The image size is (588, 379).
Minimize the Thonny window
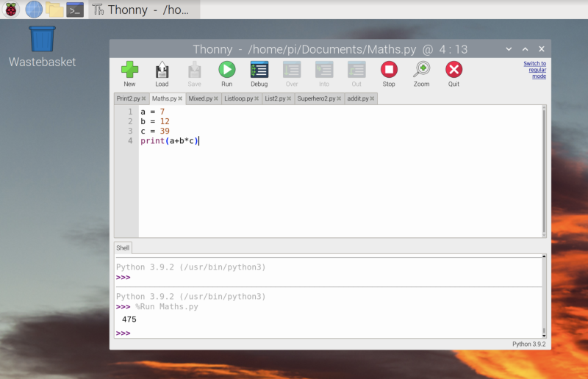[x=509, y=49]
